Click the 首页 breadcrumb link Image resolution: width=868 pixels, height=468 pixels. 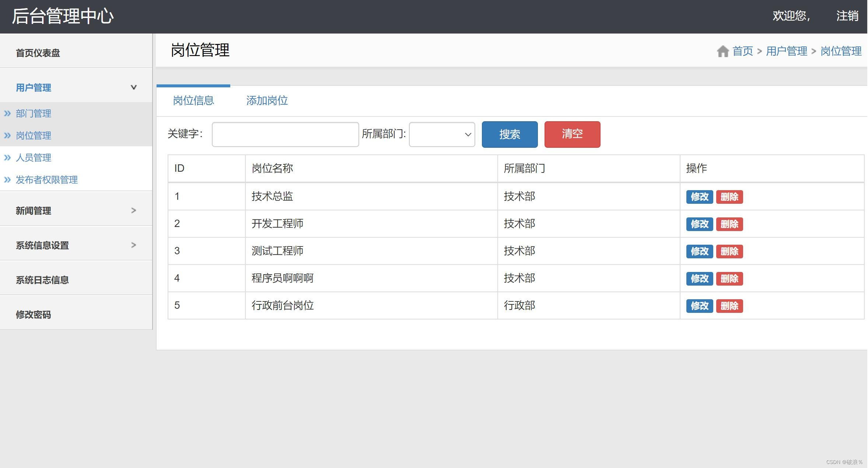743,51
